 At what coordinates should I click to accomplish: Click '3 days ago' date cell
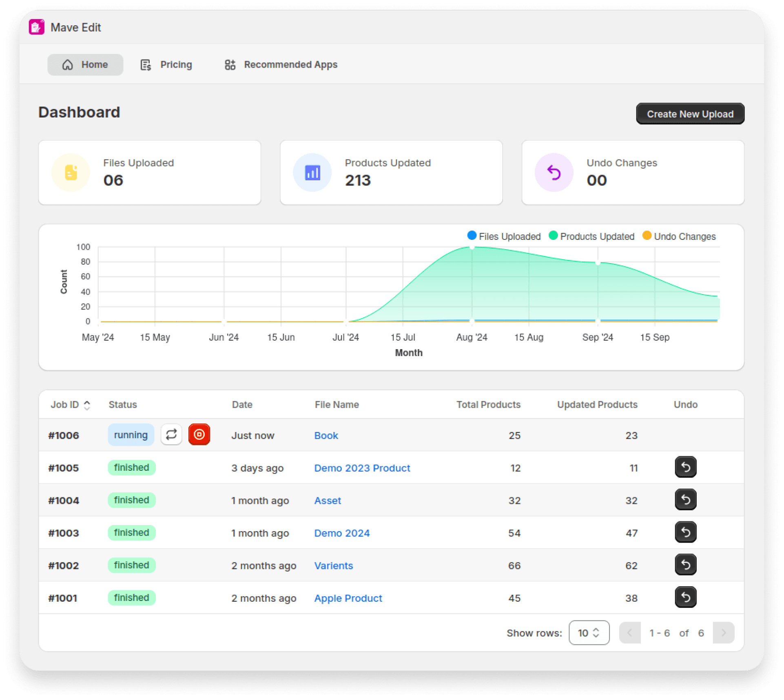[x=257, y=468]
